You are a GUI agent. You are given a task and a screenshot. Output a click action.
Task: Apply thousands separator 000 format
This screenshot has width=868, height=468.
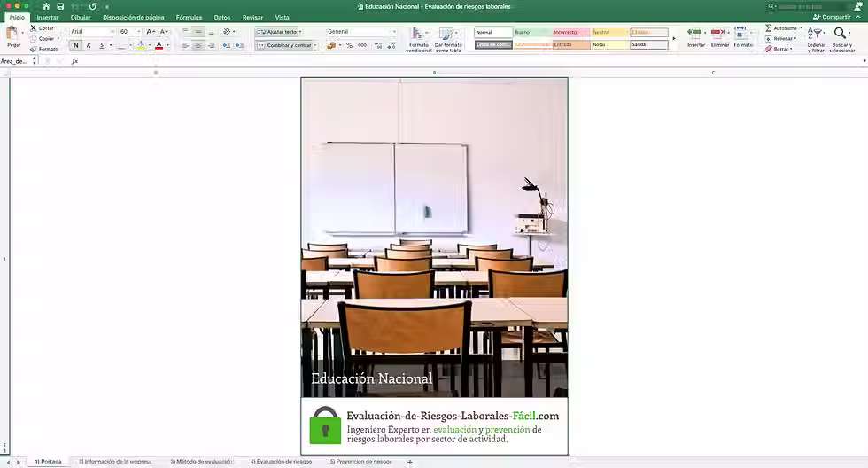362,45
